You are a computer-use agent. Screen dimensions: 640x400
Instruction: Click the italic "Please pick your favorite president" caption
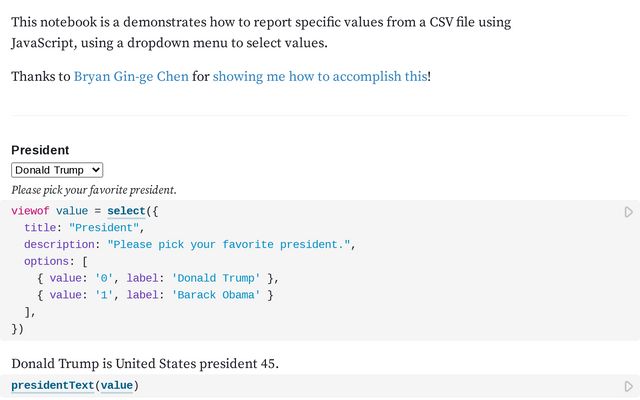pyautogui.click(x=94, y=190)
